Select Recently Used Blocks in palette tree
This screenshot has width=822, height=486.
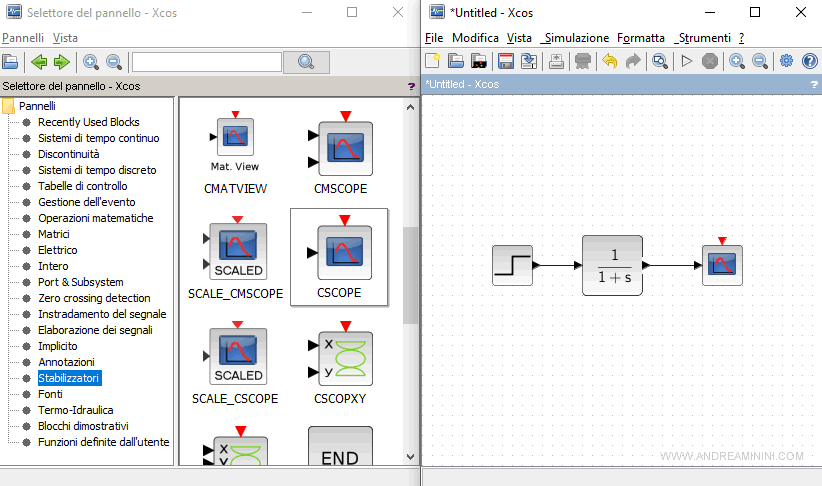(89, 122)
